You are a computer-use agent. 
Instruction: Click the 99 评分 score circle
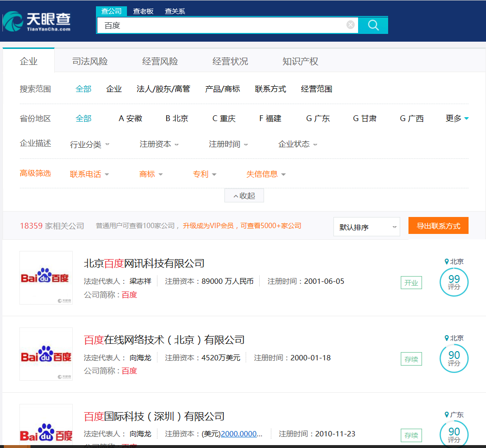[x=454, y=282]
